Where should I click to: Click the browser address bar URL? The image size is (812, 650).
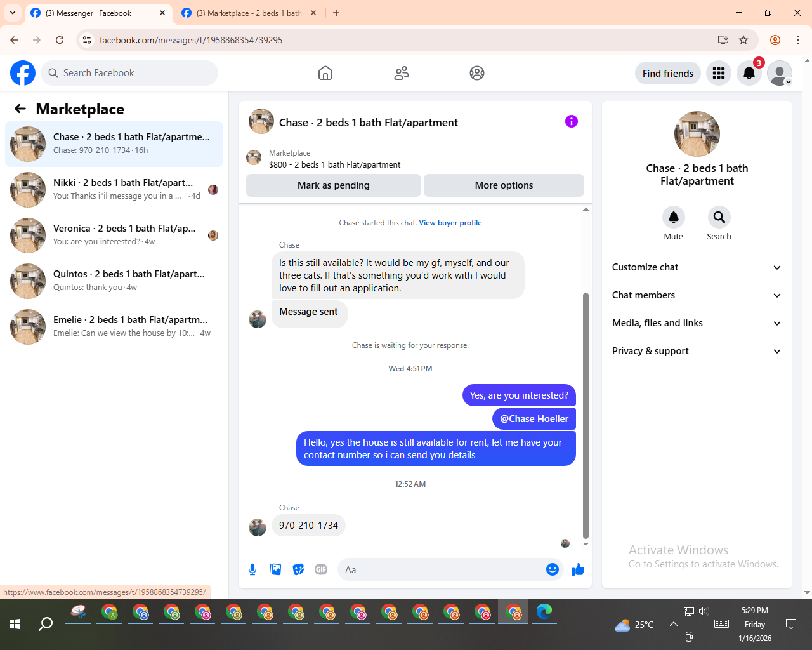191,40
